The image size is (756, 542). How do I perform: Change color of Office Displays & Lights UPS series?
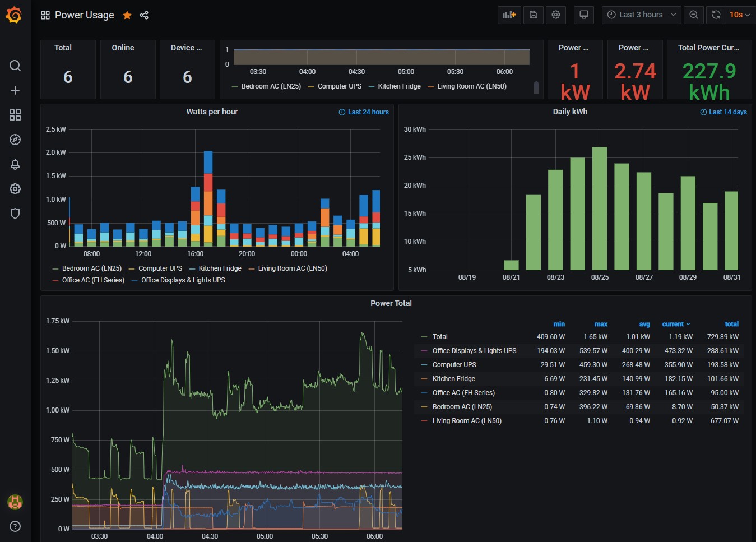[x=424, y=351]
